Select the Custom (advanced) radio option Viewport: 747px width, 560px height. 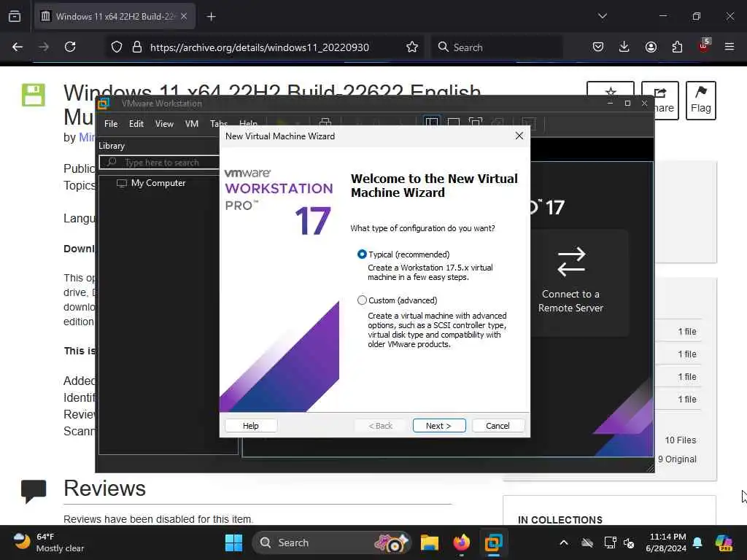(x=362, y=300)
